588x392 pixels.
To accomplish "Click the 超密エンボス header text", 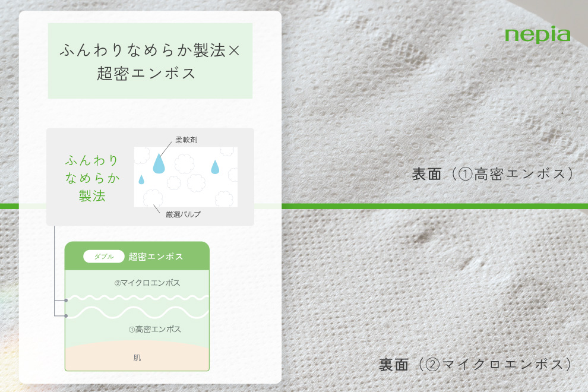I will pyautogui.click(x=156, y=257).
